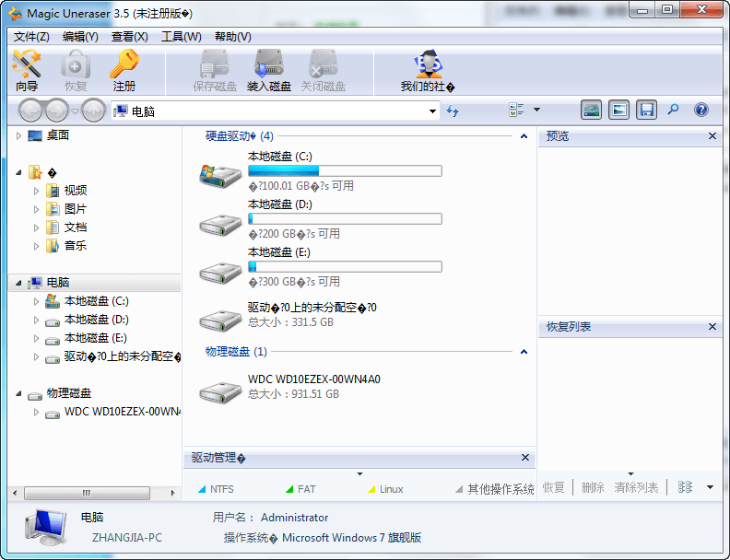Open the 查看(X) menu
The width and height of the screenshot is (730, 560).
(x=129, y=37)
